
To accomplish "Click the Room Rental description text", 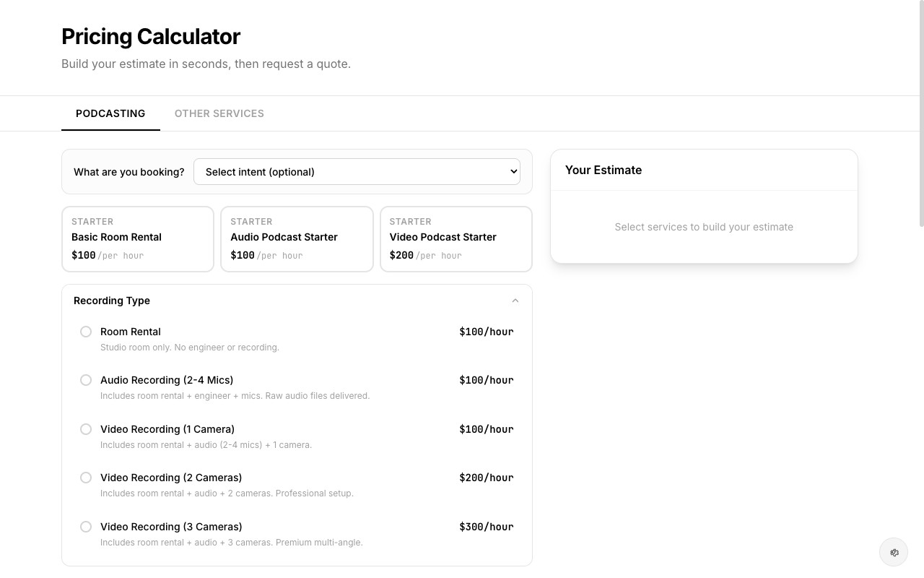I will click(x=190, y=348).
